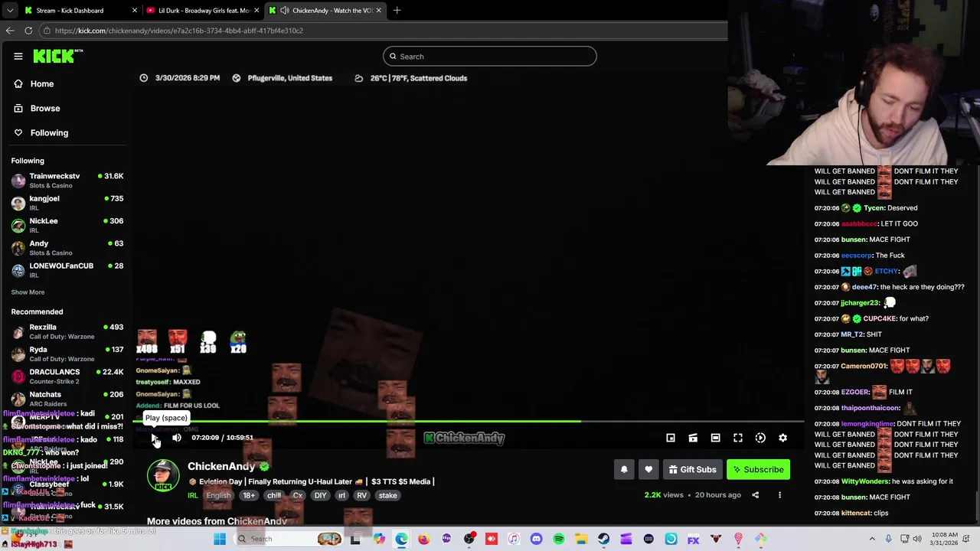980x551 pixels.
Task: Click the IRL category link
Action: [193, 496]
